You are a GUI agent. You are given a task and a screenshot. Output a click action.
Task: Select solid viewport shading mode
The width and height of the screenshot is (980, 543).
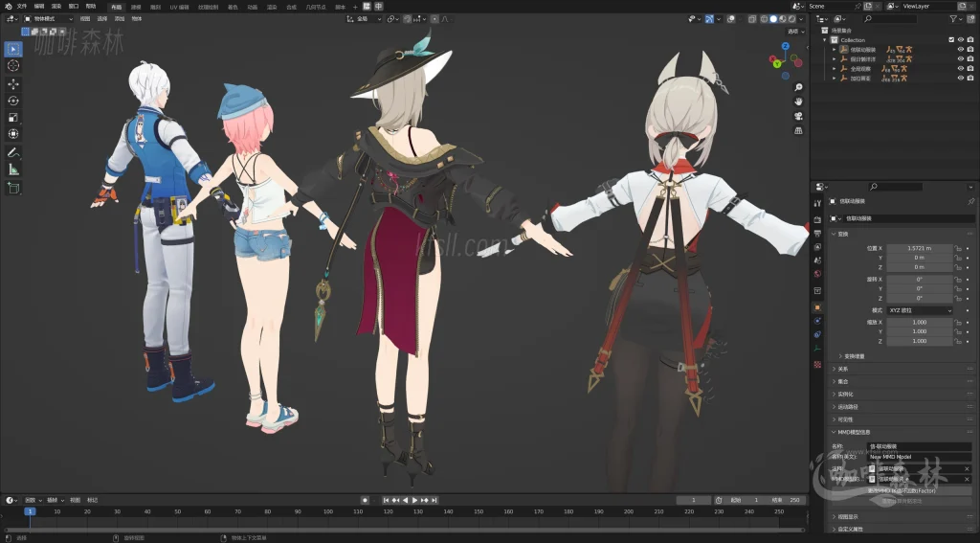773,19
